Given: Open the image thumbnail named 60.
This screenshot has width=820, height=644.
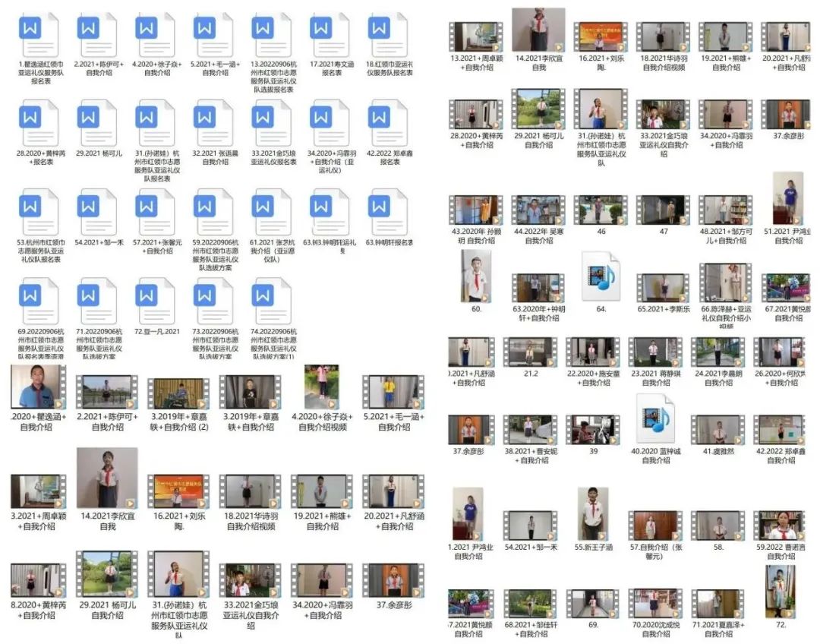Looking at the screenshot, I should tap(476, 276).
